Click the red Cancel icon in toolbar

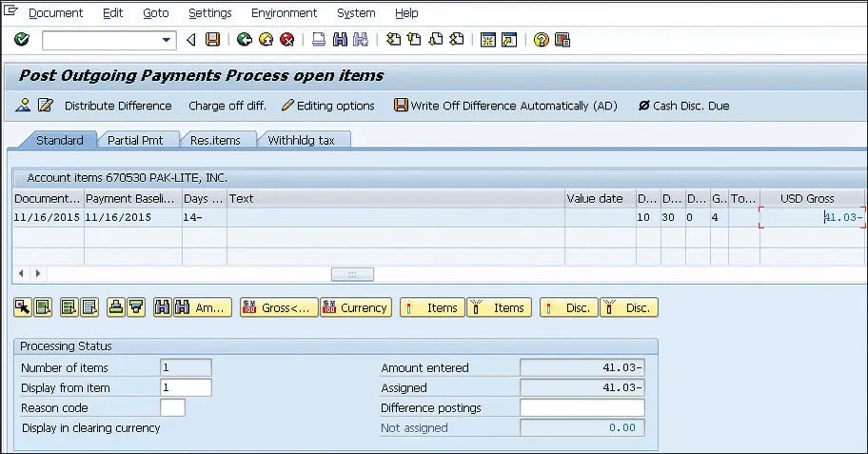286,40
